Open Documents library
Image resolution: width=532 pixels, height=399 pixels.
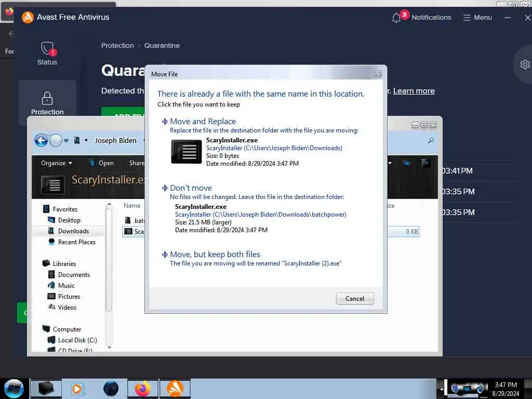point(69,274)
